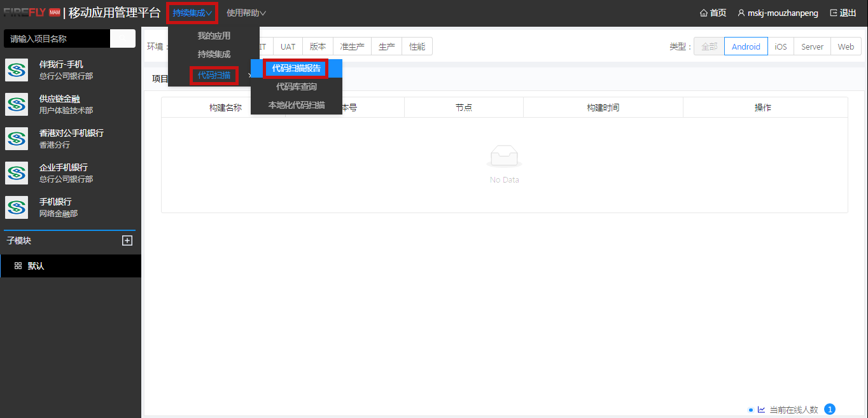The height and width of the screenshot is (418, 868).
Task: Select the 手机银行 project name
Action: click(x=55, y=202)
